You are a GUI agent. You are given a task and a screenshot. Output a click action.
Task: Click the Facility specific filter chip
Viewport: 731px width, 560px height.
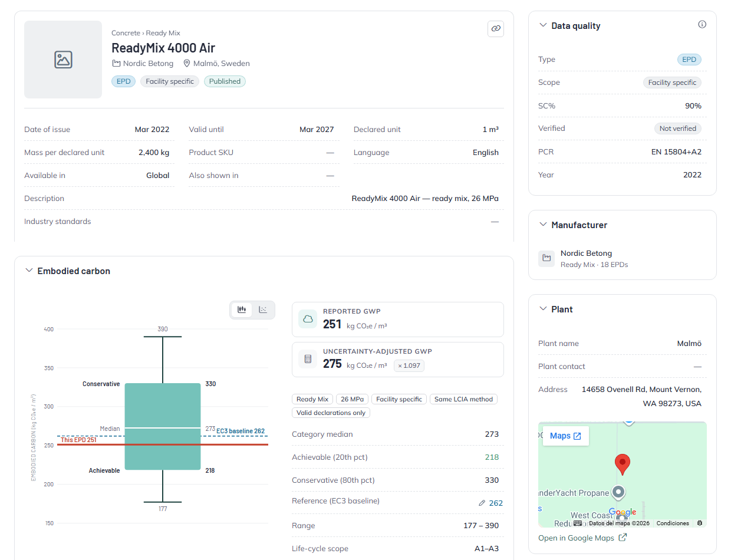pyautogui.click(x=399, y=399)
